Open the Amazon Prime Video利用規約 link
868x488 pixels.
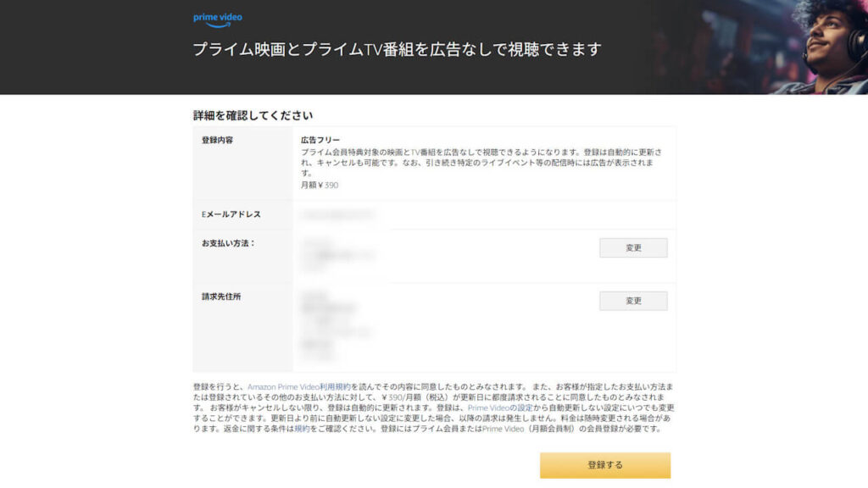tap(299, 386)
